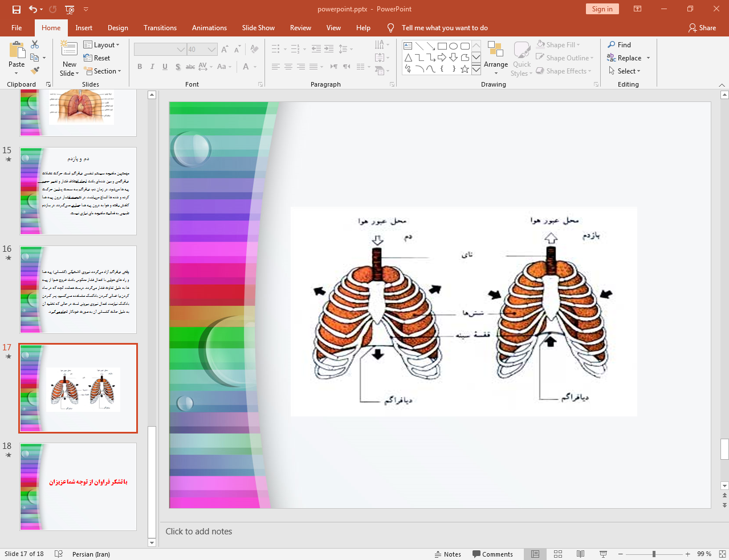729x560 pixels.
Task: Open the Layout dropdown
Action: point(101,45)
